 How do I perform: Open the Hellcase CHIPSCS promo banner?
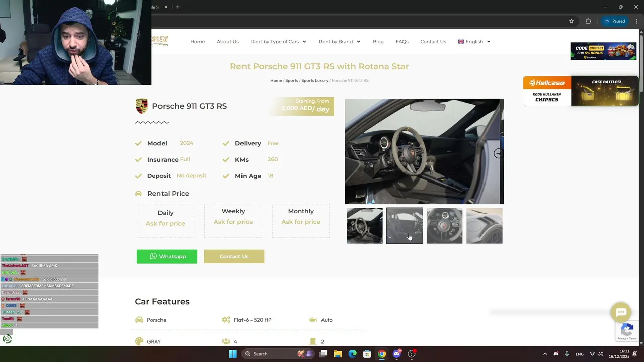pyautogui.click(x=581, y=91)
